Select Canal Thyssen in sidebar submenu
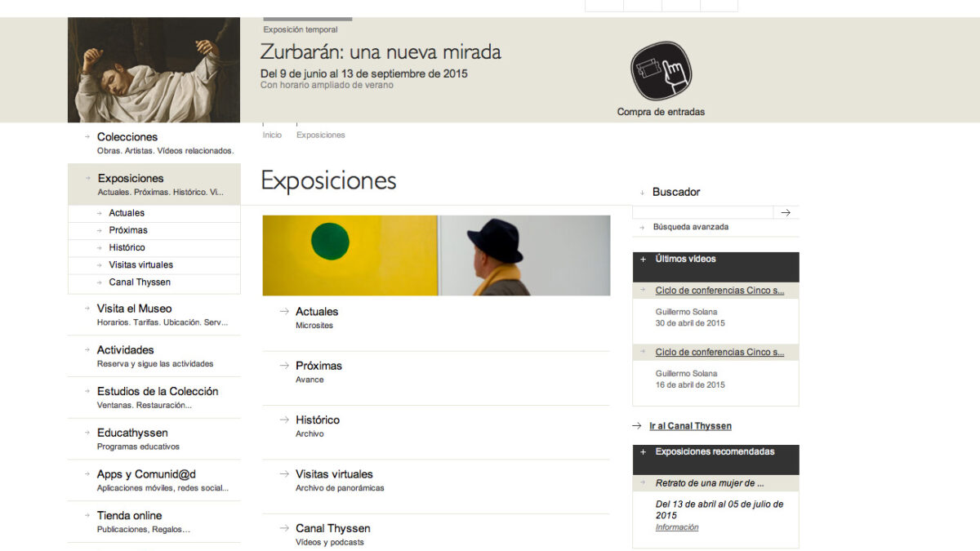 (x=140, y=282)
